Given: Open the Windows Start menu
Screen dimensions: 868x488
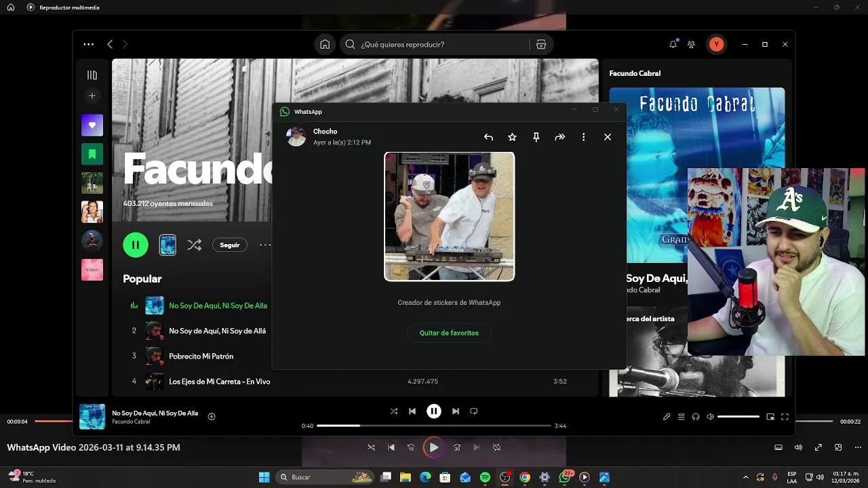Looking at the screenshot, I should (264, 477).
